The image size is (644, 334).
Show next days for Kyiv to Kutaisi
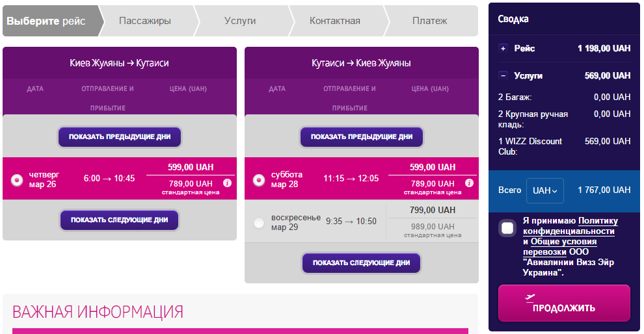point(120,220)
